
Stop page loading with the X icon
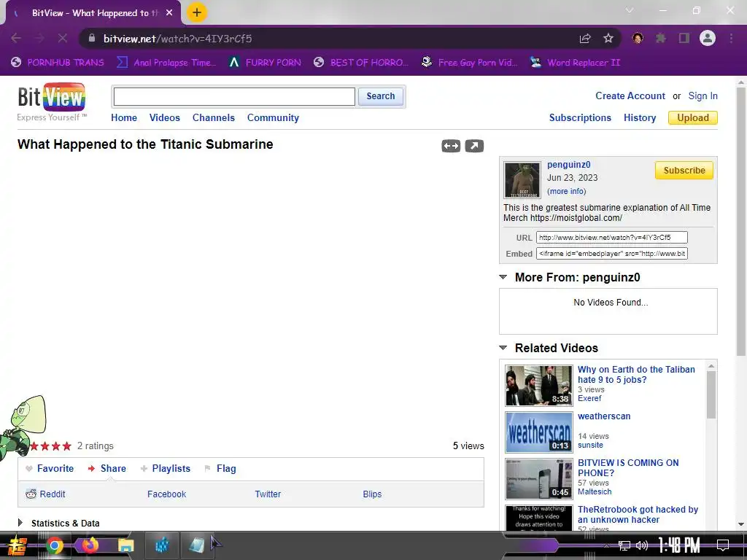click(63, 38)
